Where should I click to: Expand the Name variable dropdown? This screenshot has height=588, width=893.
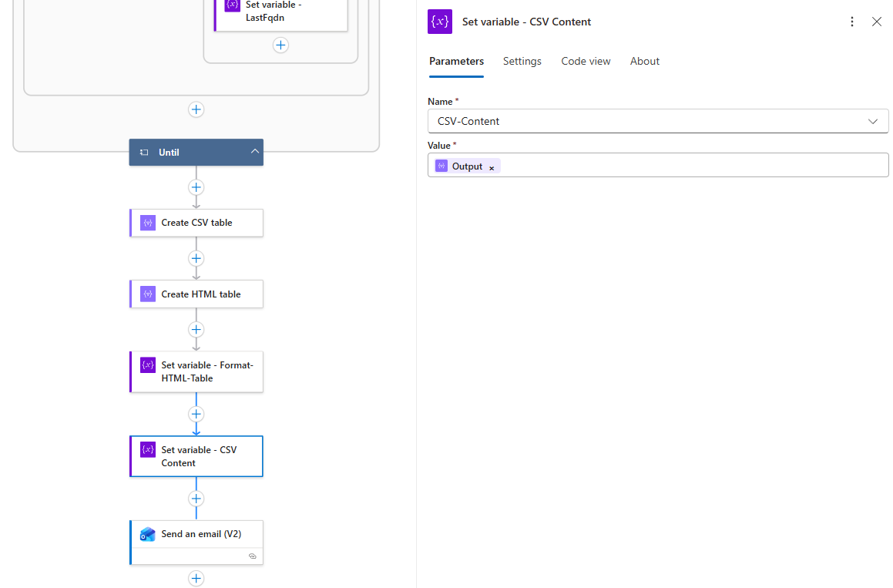tap(872, 121)
